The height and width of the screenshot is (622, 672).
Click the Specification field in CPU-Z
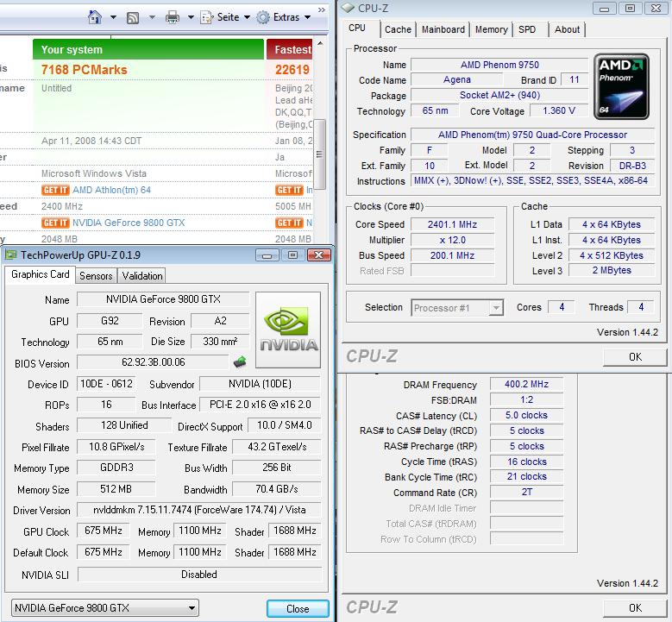[532, 135]
